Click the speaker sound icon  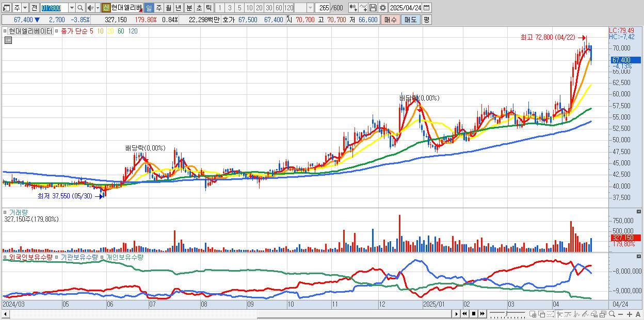pos(90,8)
